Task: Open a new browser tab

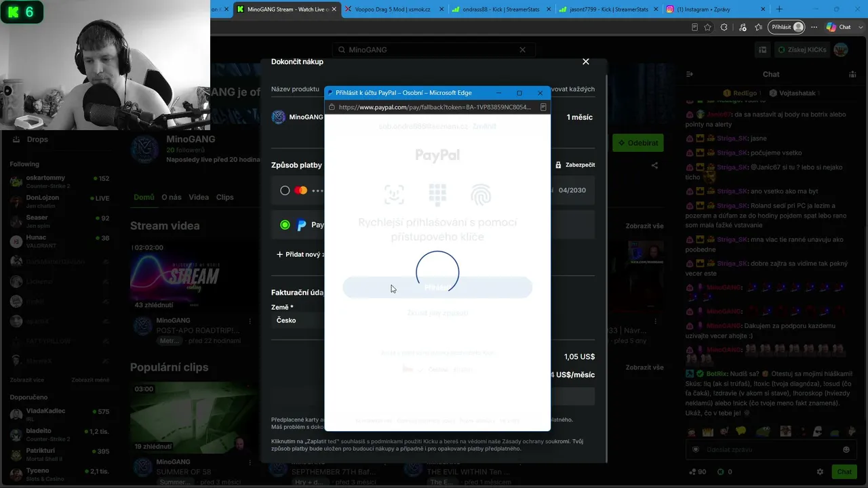Action: pos(779,9)
